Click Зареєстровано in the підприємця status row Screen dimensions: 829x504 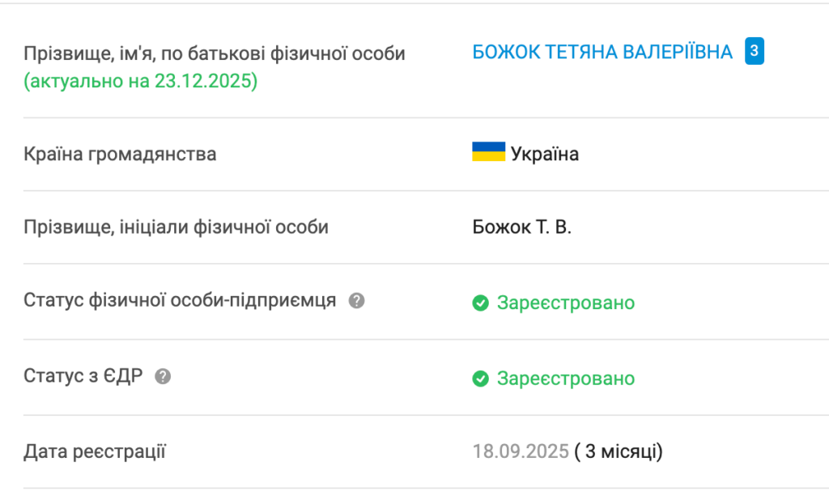(566, 303)
